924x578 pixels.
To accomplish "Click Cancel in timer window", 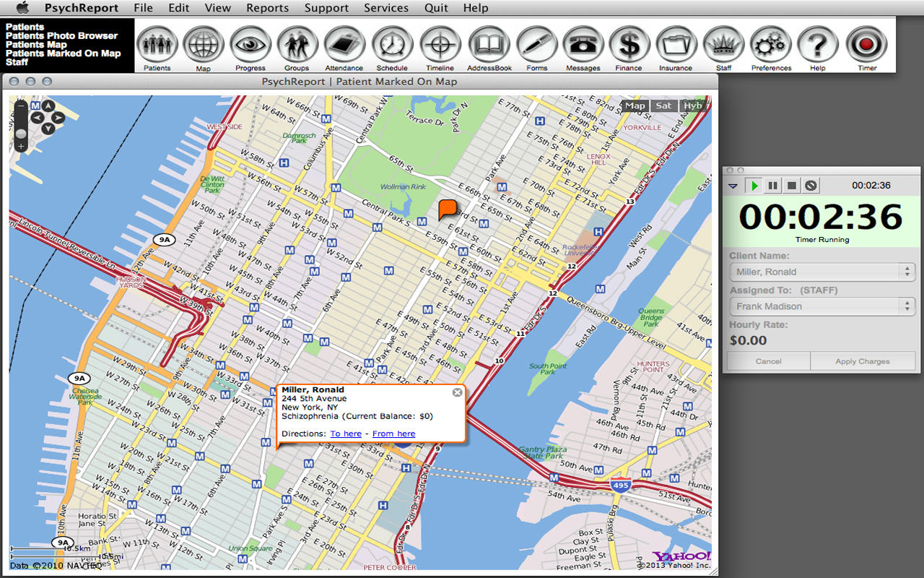I will click(769, 361).
